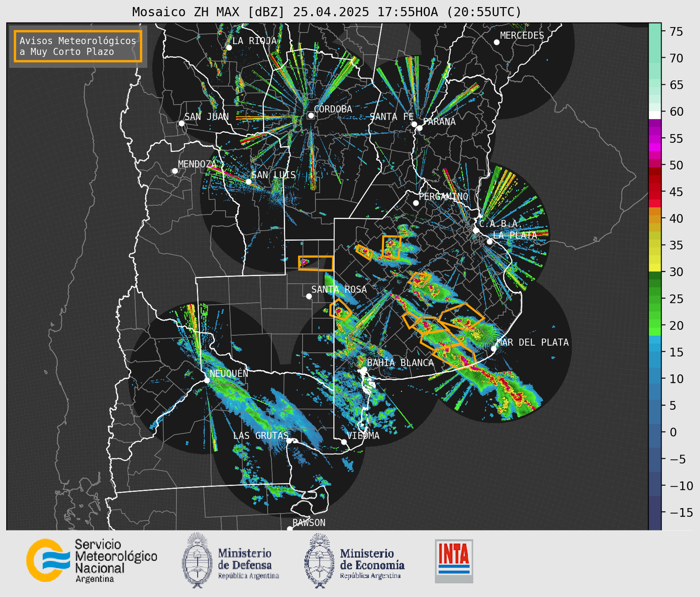The height and width of the screenshot is (597, 700).
Task: Click the white marker dot at Mar del Plata
Action: click(x=494, y=349)
